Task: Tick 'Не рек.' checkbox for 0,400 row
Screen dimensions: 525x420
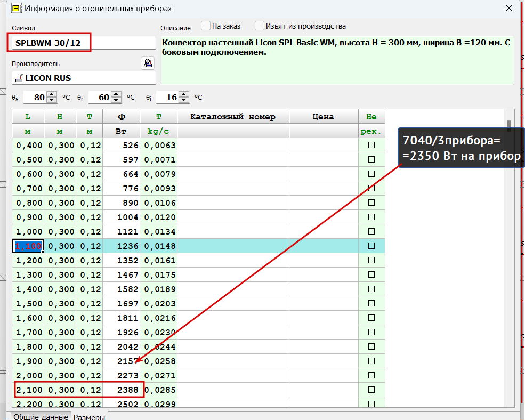Action: 371,145
